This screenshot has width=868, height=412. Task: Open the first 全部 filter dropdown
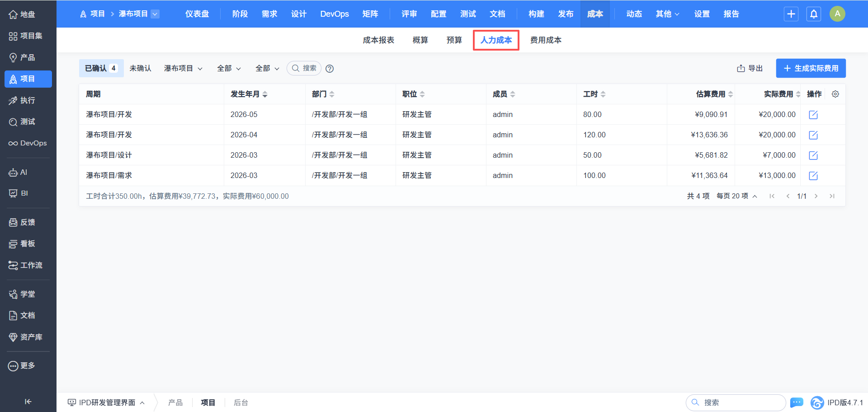[229, 68]
